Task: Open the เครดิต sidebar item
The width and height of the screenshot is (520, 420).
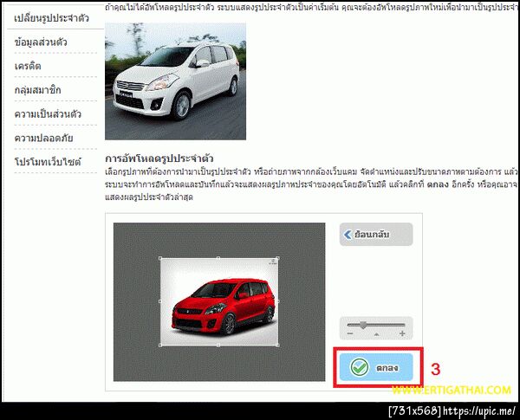Action: click(28, 66)
